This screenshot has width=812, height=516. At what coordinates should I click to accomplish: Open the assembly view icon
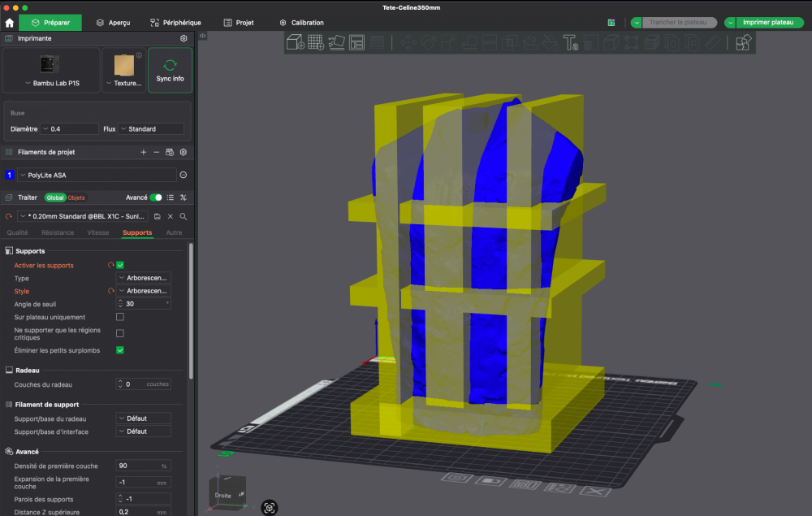pos(743,42)
